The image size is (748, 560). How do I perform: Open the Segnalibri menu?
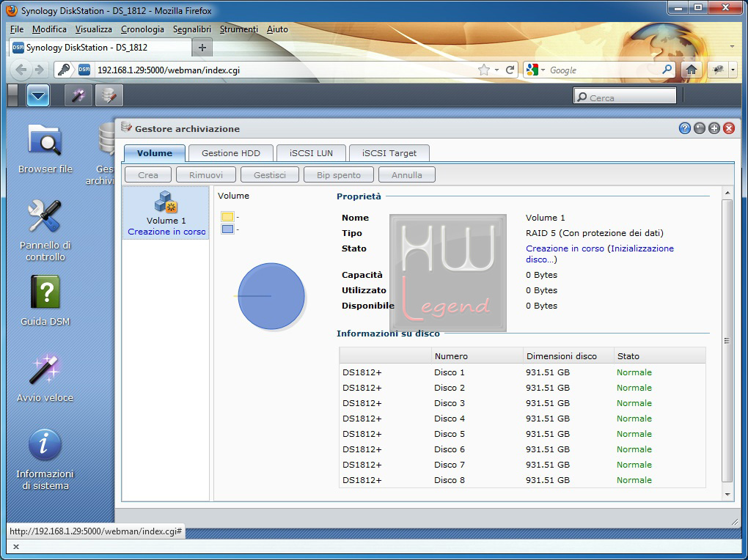(x=192, y=29)
